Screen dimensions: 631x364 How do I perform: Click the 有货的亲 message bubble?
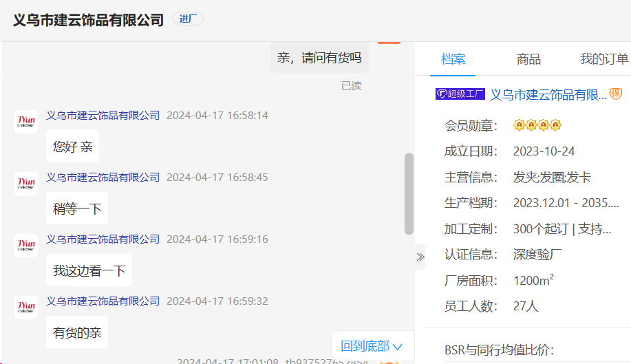[77, 332]
